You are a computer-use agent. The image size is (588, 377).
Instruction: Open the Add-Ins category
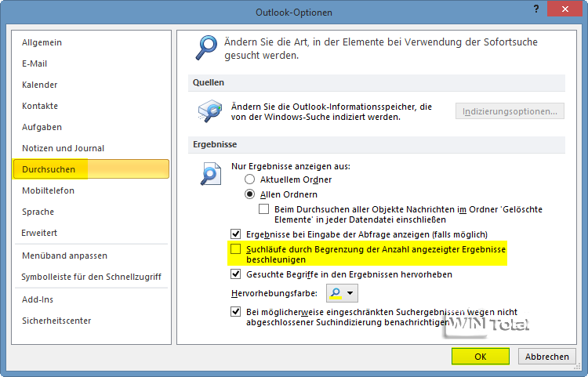[91, 299]
